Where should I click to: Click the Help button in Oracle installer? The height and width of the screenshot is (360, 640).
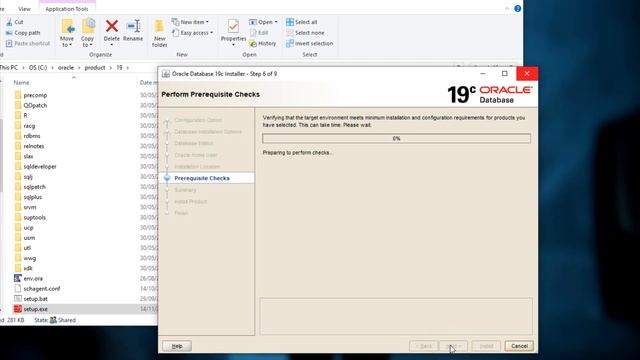pos(177,346)
